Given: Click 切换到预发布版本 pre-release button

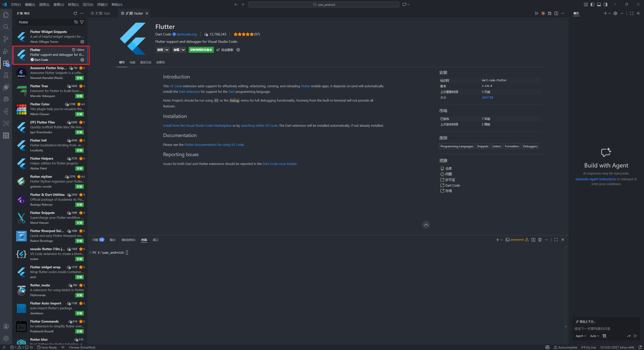Looking at the screenshot, I should click(201, 50).
